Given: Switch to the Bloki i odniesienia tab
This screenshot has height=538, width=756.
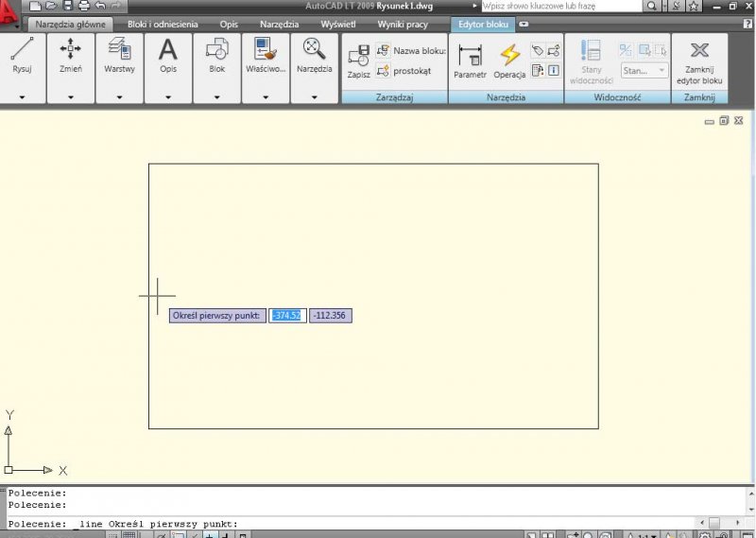Looking at the screenshot, I should click(163, 24).
